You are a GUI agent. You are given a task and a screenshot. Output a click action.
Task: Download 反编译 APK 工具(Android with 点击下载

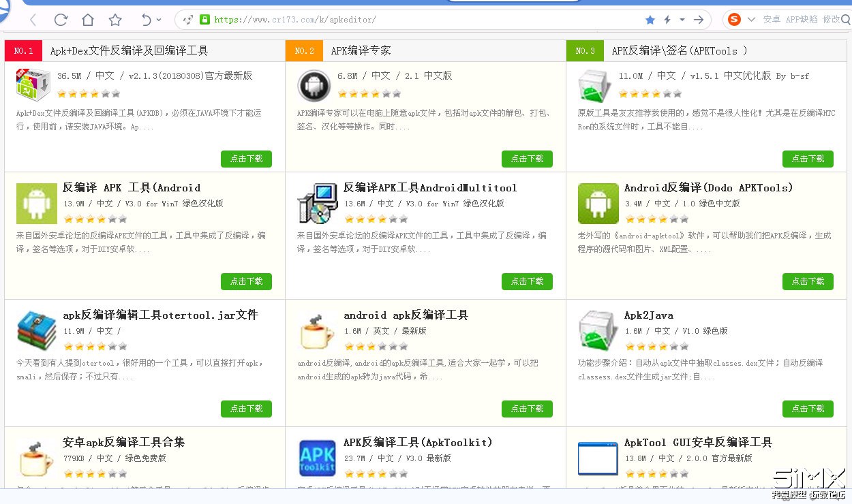coord(246,281)
